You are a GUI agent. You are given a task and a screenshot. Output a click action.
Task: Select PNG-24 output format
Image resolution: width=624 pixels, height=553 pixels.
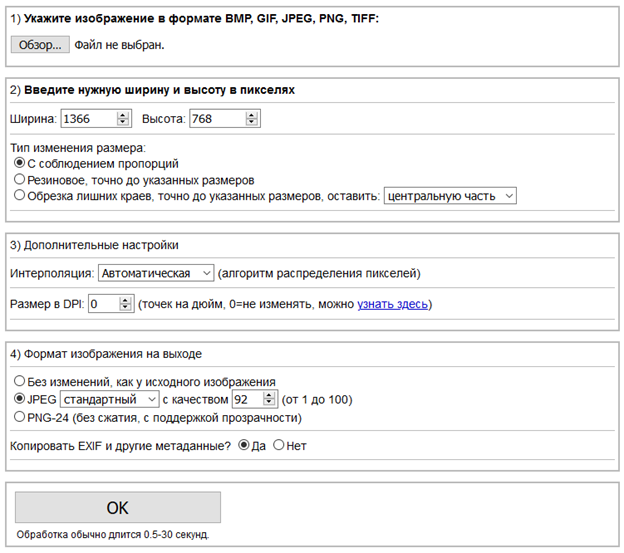[x=20, y=417]
